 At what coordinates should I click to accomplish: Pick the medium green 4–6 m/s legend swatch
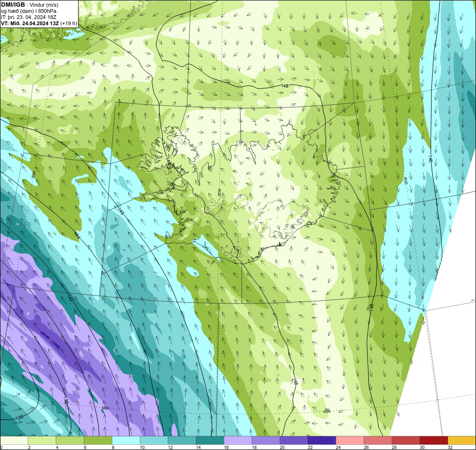coord(70,440)
